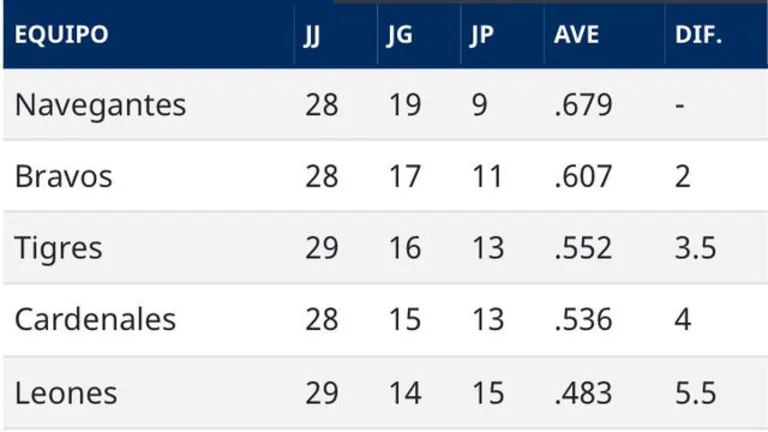The height and width of the screenshot is (432, 768).
Task: Click Navegantes average .679
Action: (583, 105)
